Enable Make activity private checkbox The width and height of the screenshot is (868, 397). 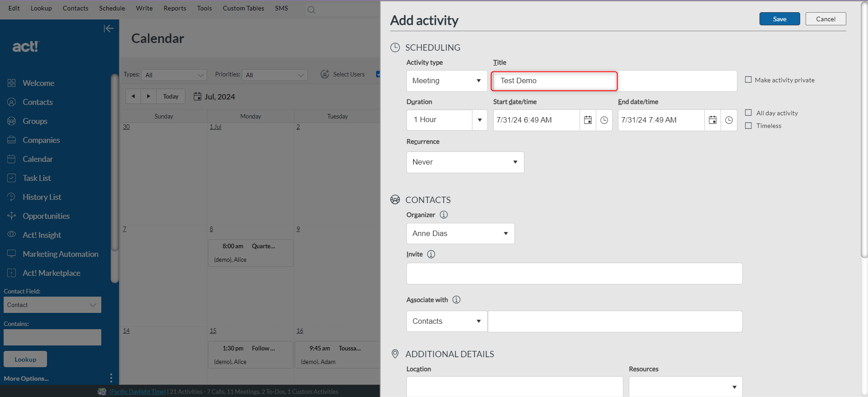748,80
